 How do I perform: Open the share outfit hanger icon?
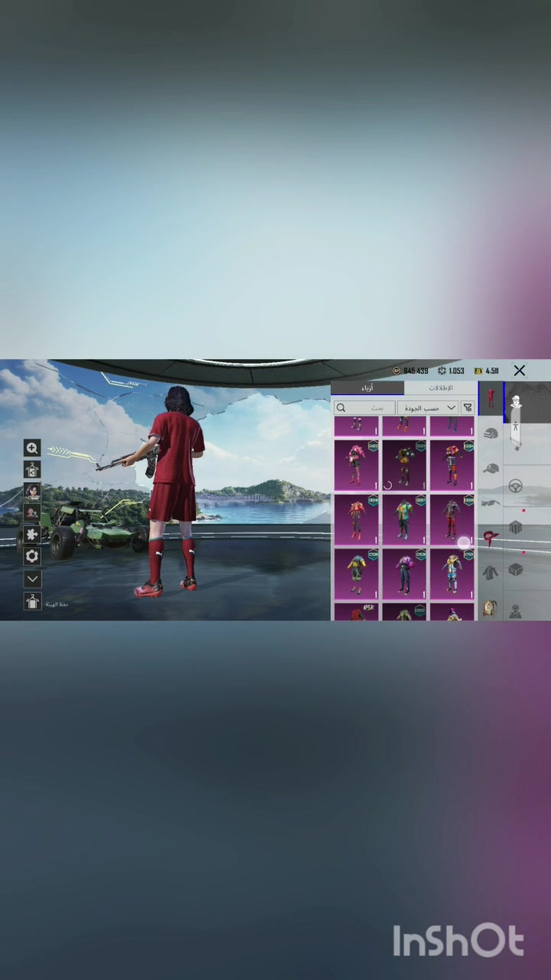tap(32, 469)
